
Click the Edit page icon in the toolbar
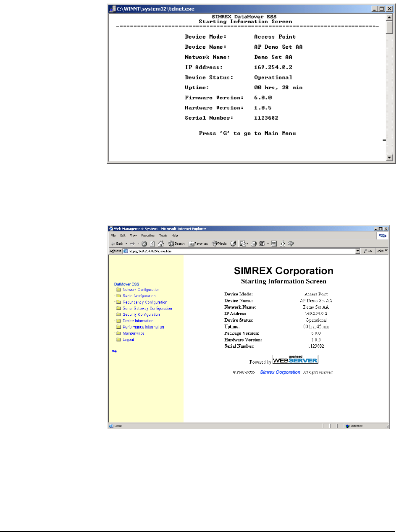click(262, 244)
